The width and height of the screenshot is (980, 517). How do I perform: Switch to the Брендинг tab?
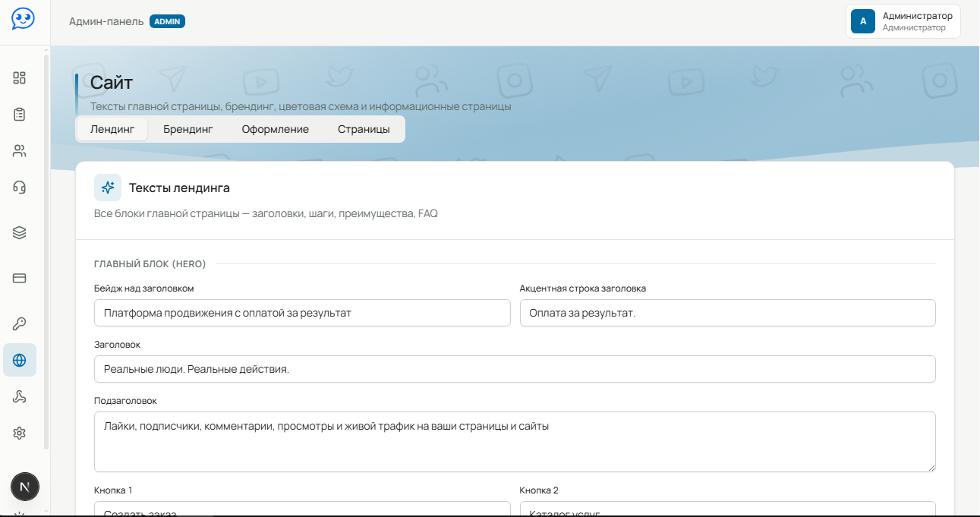click(188, 129)
